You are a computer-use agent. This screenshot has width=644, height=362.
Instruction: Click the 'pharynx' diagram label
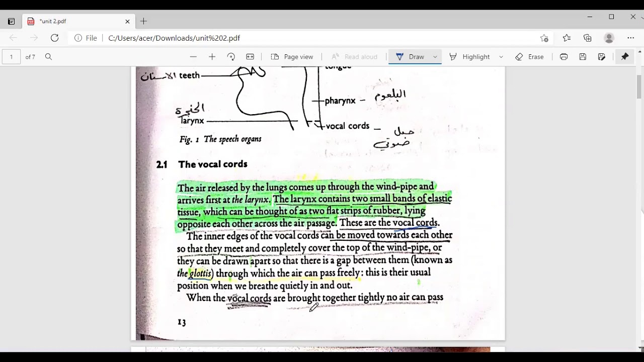pos(340,101)
